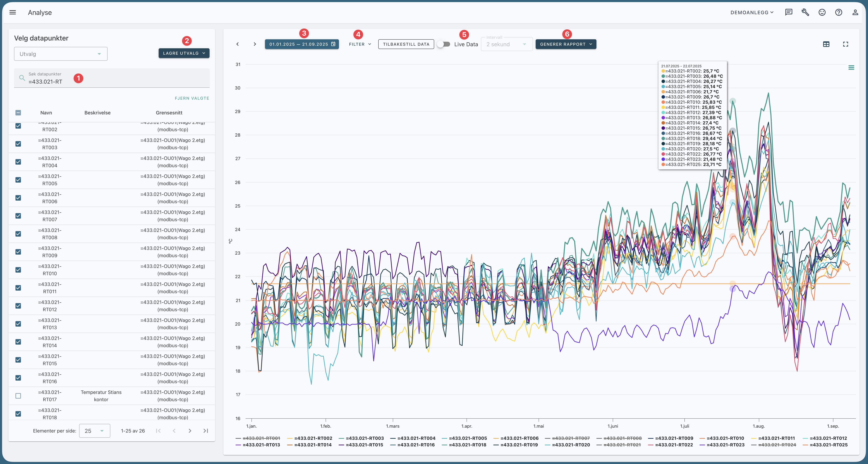Uncheck the =433.021-RT005 row checkbox
Viewport: 868px width, 464px height.
point(18,180)
